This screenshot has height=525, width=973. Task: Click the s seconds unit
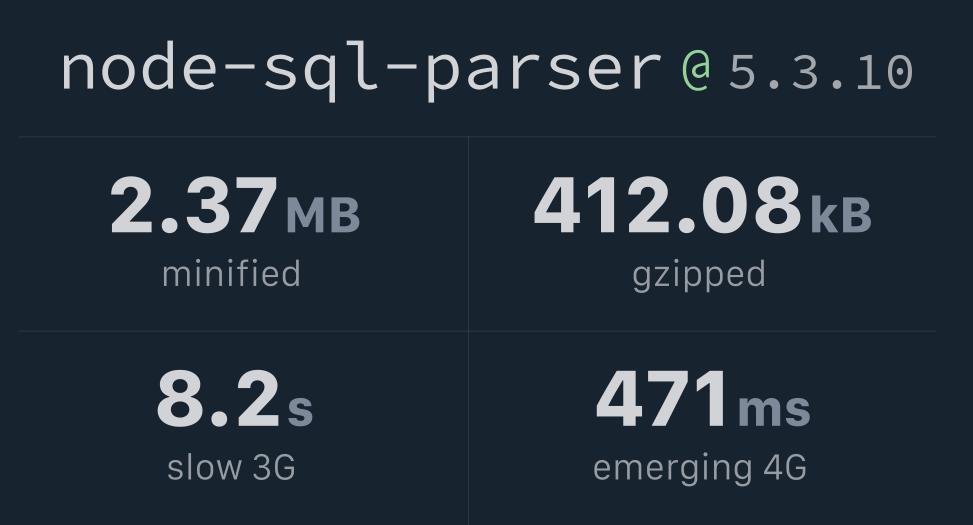point(300,409)
